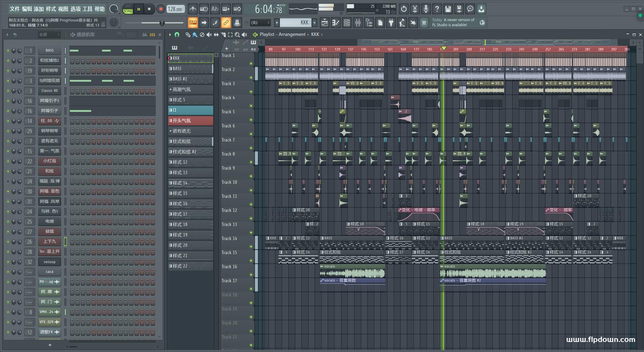Open the Browser view icon
The image size is (644, 352).
click(x=369, y=23)
